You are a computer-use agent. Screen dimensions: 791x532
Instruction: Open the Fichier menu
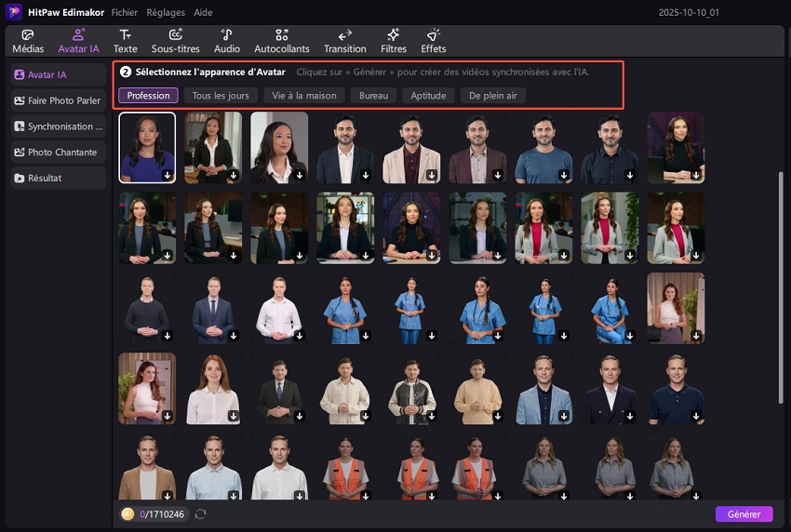124,13
